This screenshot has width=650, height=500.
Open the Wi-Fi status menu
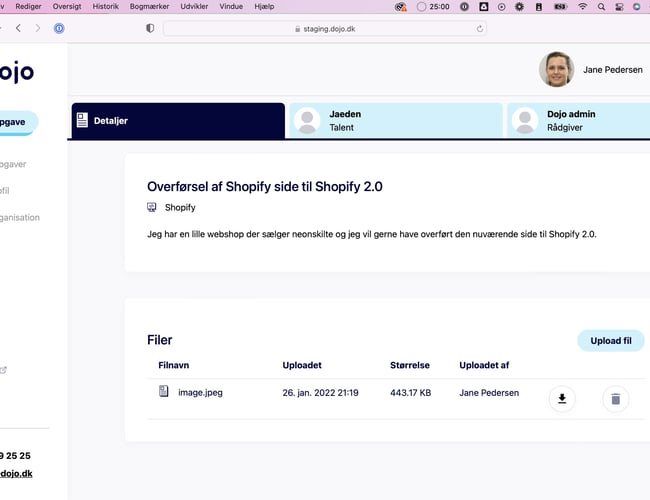(x=582, y=6)
